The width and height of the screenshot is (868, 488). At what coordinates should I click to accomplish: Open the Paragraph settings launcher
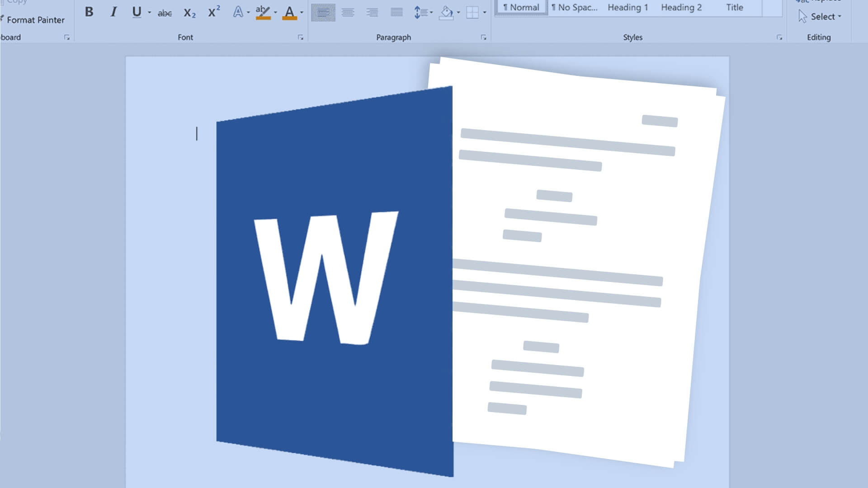tap(483, 38)
